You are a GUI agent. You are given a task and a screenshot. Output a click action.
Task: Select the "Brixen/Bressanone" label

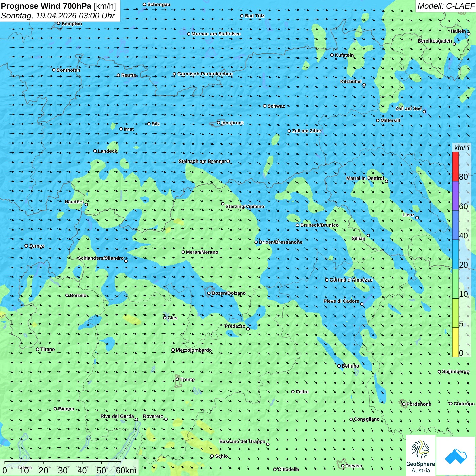(280, 242)
